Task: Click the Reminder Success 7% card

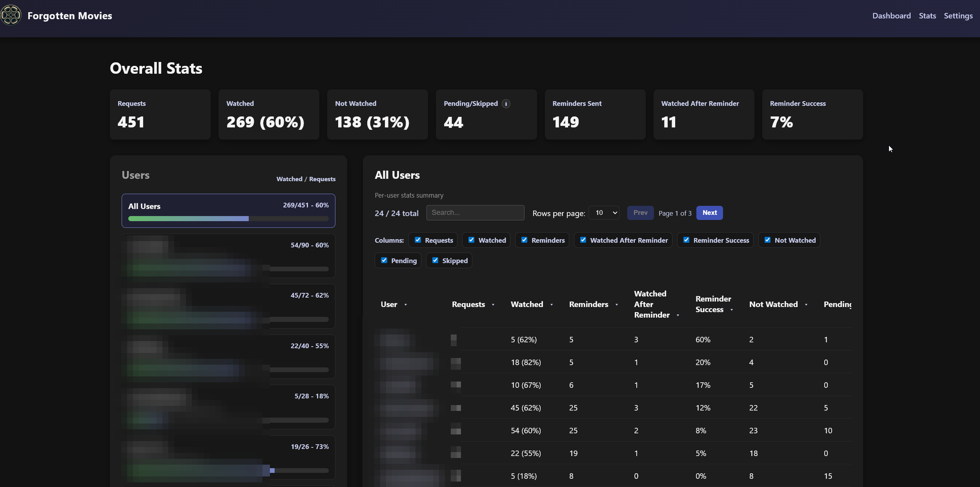Action: (x=812, y=114)
